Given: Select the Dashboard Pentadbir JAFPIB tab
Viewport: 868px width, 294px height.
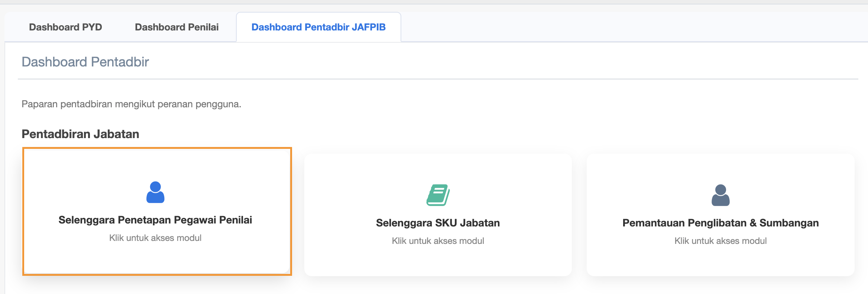Looking at the screenshot, I should tap(318, 27).
